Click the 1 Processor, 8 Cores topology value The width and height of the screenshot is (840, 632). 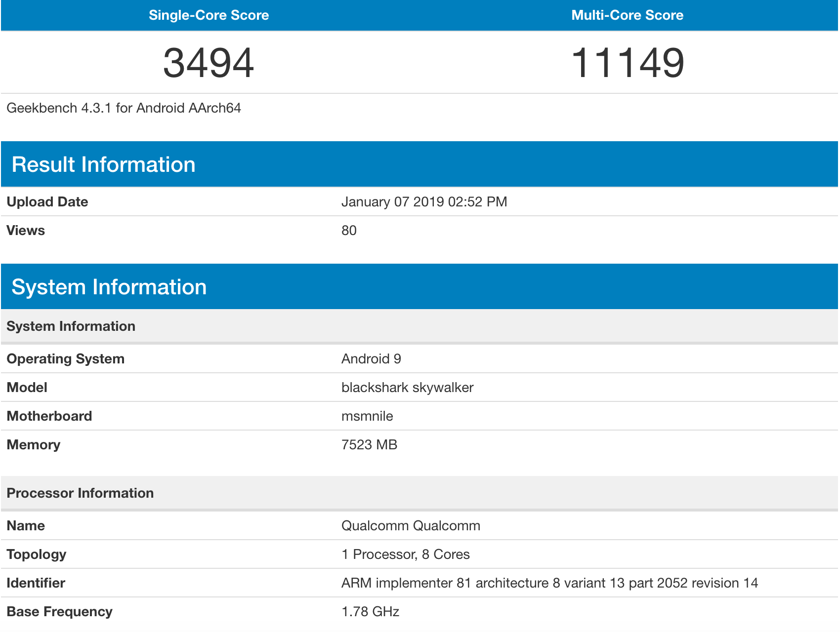click(x=405, y=554)
